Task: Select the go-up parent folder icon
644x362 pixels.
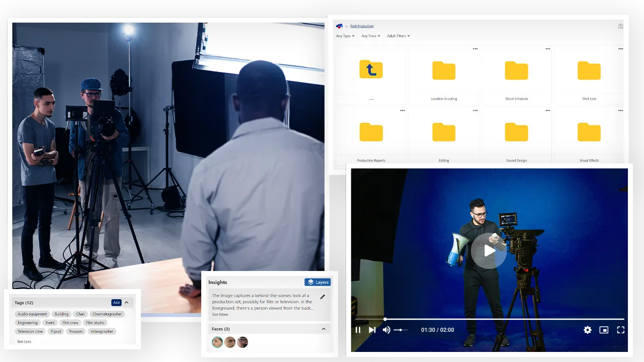Action: tap(371, 70)
